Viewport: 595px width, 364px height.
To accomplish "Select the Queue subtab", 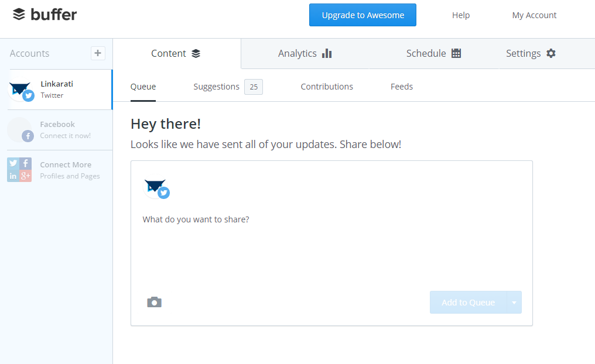I will [x=143, y=87].
